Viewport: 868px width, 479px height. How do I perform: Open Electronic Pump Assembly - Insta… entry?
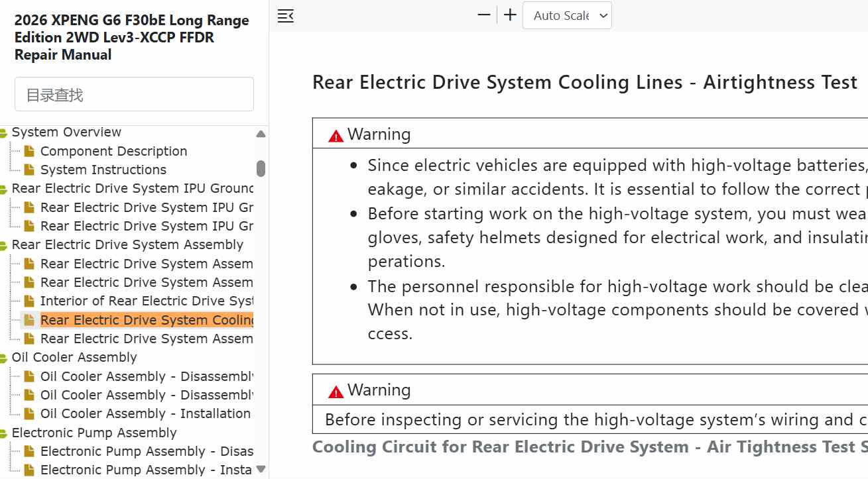[x=146, y=470]
